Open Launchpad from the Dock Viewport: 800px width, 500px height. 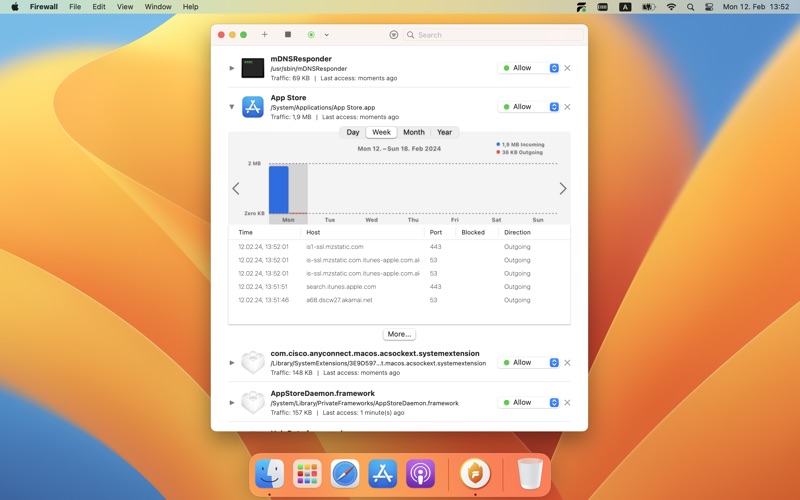pyautogui.click(x=307, y=473)
